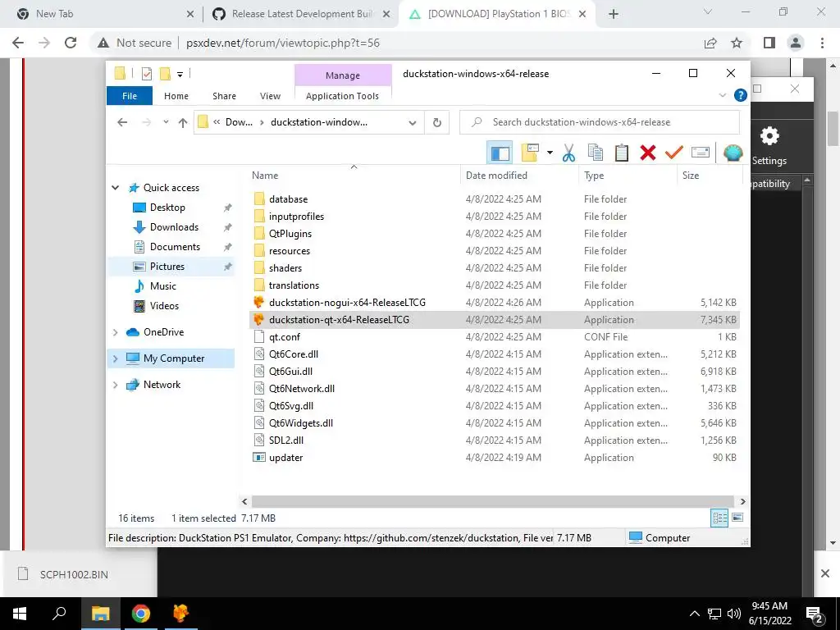
Task: Switch to the View ribbon tab
Action: (x=270, y=96)
